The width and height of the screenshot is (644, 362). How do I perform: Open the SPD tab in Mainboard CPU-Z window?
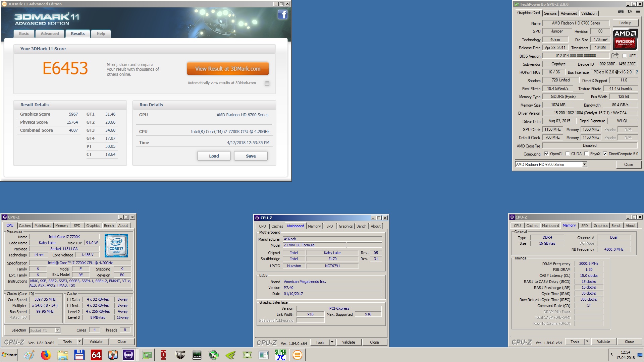[x=330, y=226]
